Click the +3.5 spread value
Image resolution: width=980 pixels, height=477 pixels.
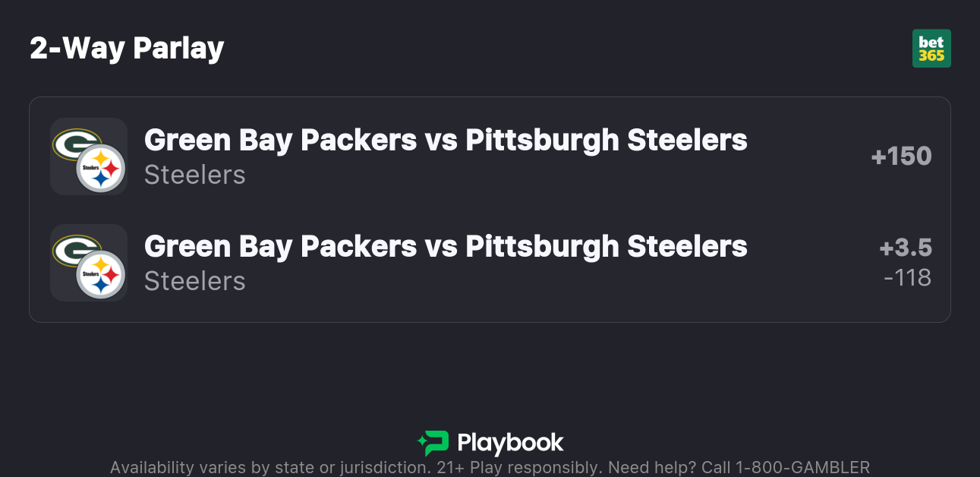[x=906, y=248]
